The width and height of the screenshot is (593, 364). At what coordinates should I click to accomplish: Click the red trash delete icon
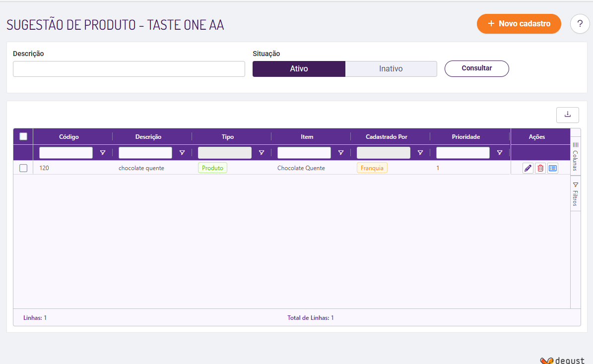[540, 168]
